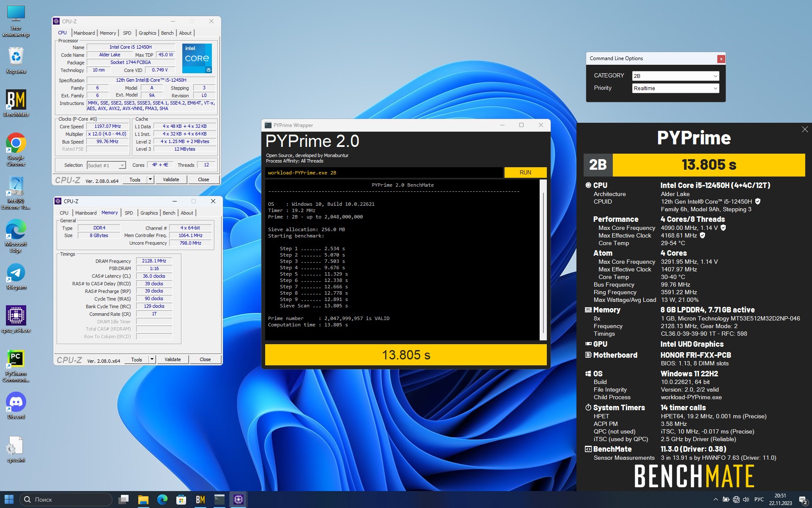812x508 pixels.
Task: Open Graphics tab in CPU-Z Memory window
Action: tap(149, 213)
